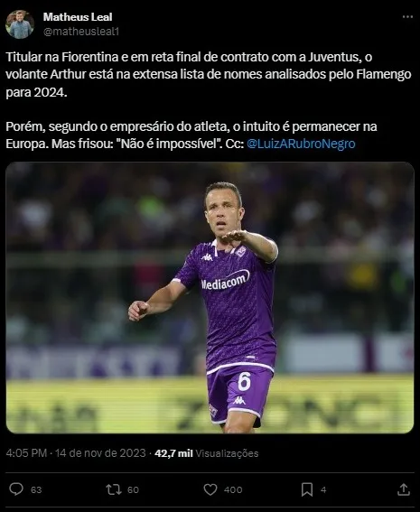Viewport: 420px width, 512px height.
Task: Click the repost arrows icon
Action: (x=114, y=489)
